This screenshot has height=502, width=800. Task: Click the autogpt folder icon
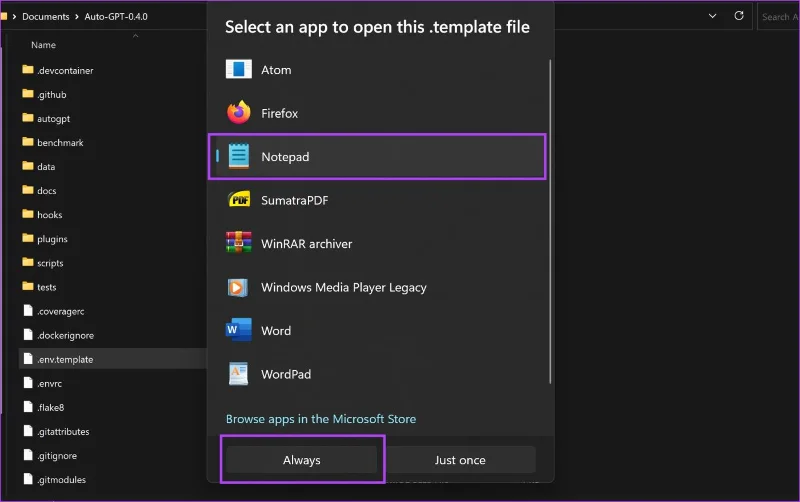pyautogui.click(x=28, y=117)
